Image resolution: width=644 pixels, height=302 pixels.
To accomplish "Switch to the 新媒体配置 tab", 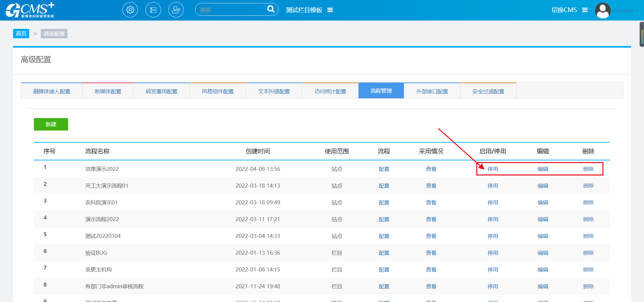I will [108, 91].
